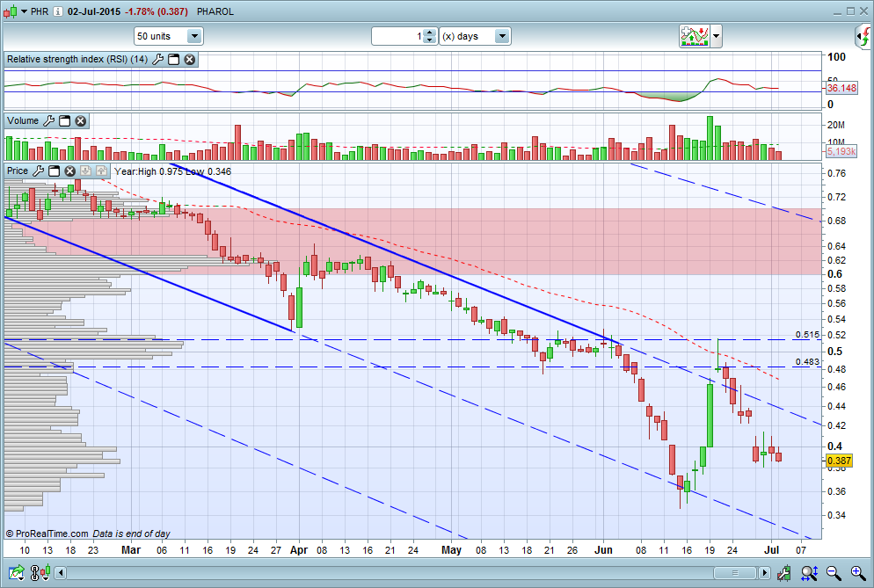Open Price panel settings wrench
Screen dimensions: 874x588
click(38, 171)
